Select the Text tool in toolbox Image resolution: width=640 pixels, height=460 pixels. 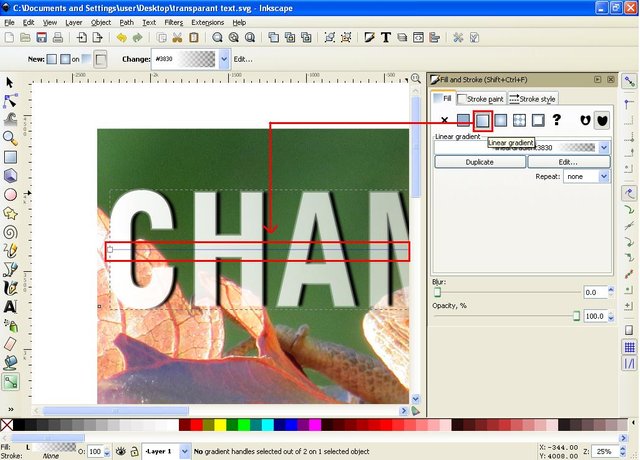tap(10, 307)
